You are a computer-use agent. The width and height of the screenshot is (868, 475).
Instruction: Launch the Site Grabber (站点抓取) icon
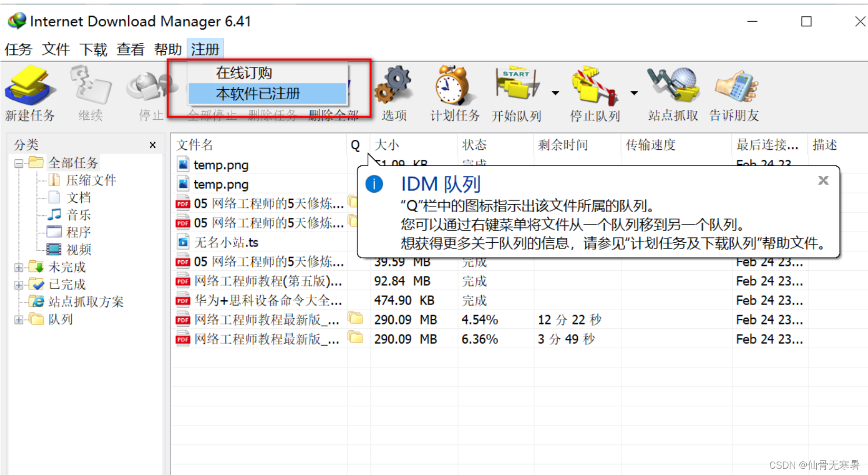pos(673,85)
